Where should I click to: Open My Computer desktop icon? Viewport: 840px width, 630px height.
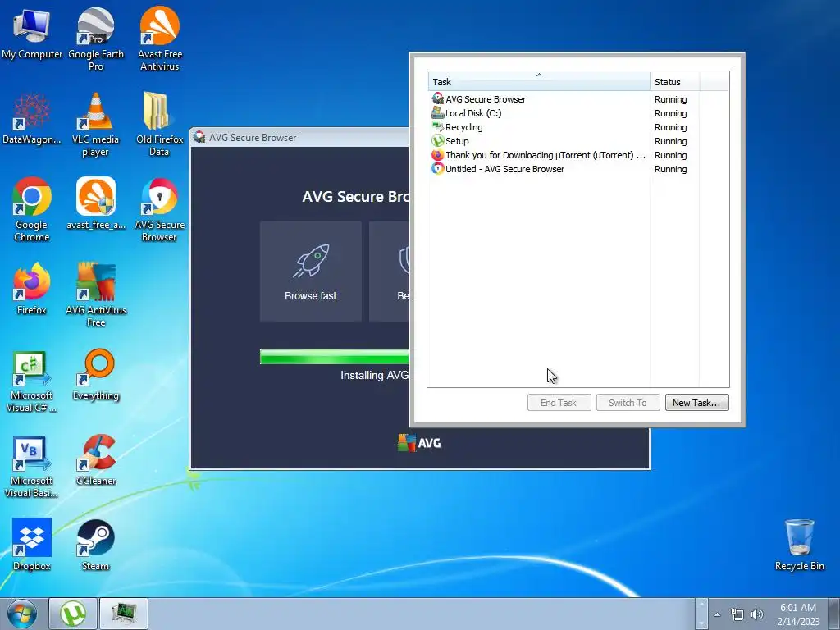click(x=32, y=33)
